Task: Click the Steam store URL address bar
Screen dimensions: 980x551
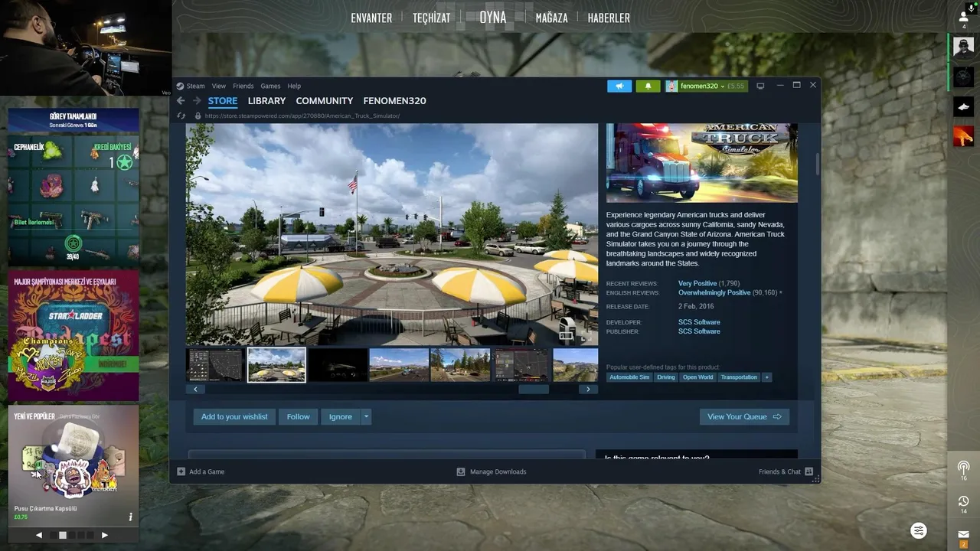Action: tap(302, 116)
